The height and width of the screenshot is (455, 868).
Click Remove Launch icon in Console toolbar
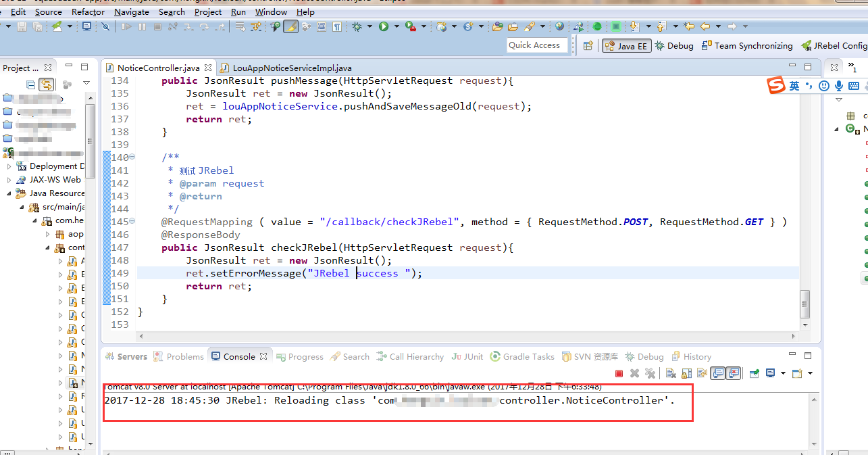click(634, 373)
